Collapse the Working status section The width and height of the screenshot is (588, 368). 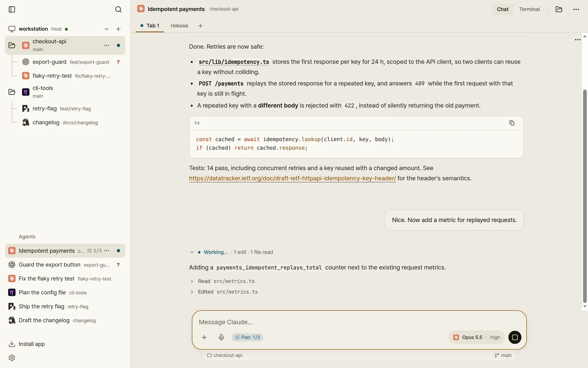(x=192, y=252)
